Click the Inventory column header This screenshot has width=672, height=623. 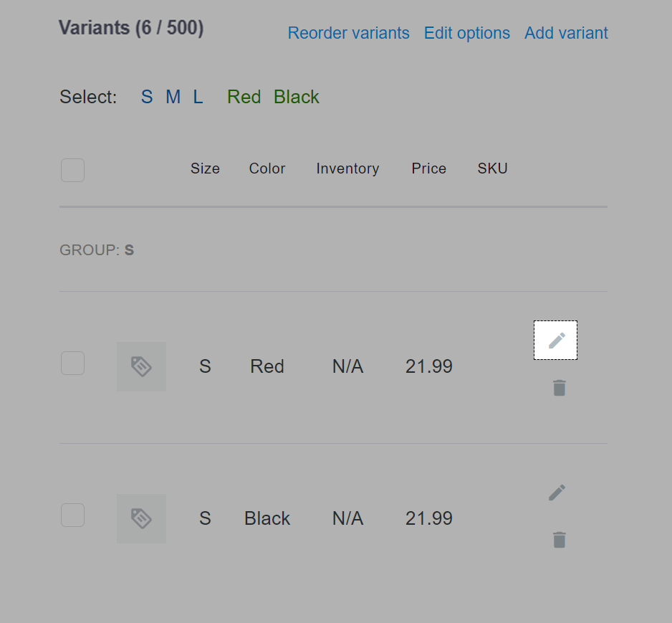point(347,168)
